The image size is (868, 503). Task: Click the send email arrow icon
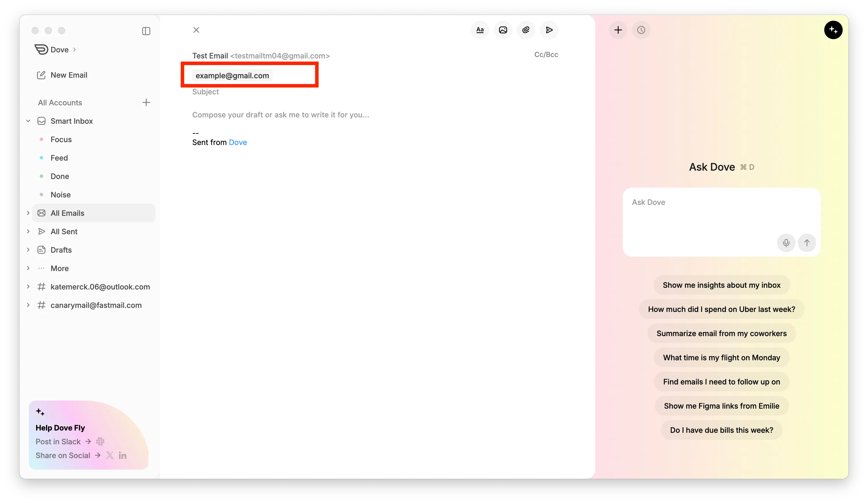tap(549, 30)
